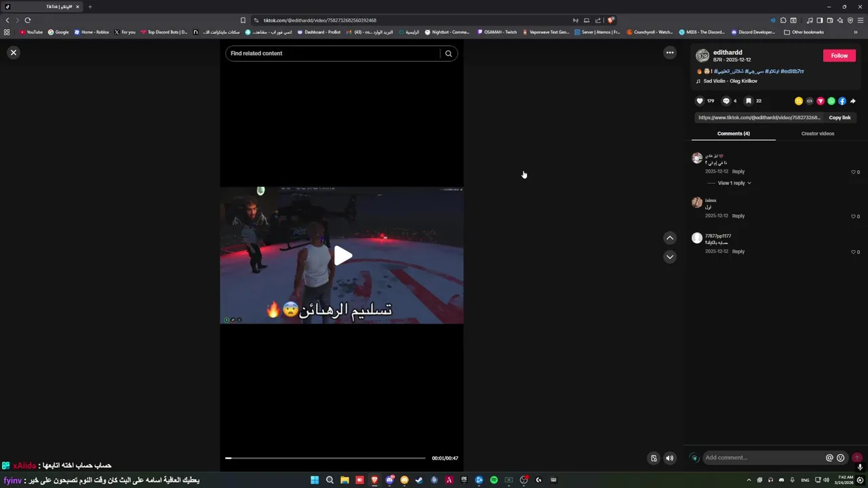Play the video with center play button

pos(342,256)
